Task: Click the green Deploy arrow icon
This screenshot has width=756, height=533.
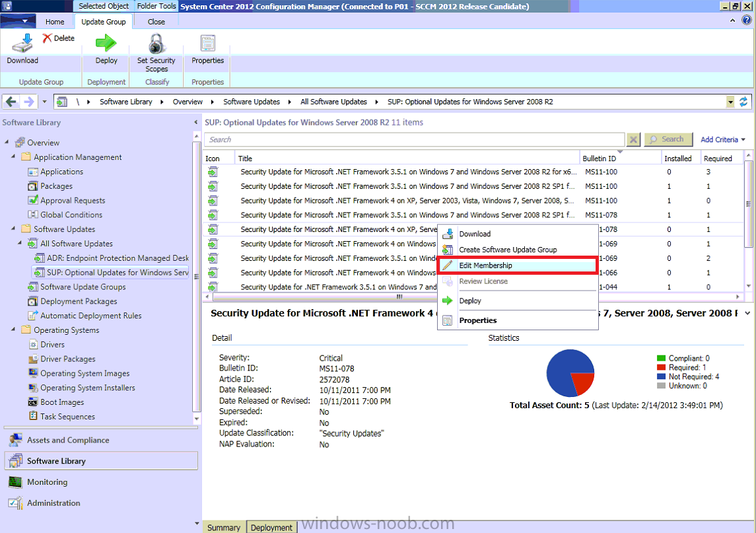Action: click(106, 43)
